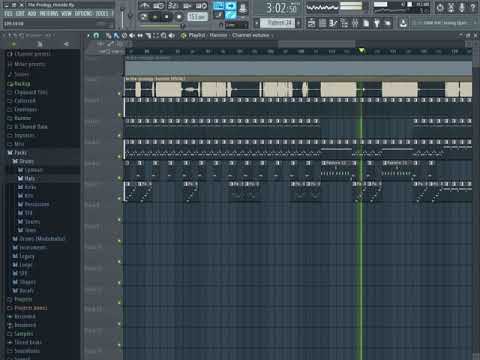Select the playlist playback speaker tool
This screenshot has height=360, width=480.
pyautogui.click(x=172, y=35)
